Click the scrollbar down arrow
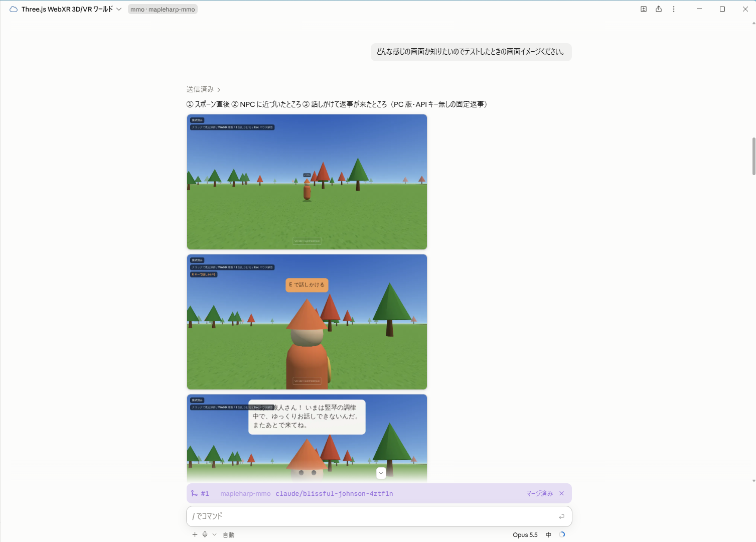756x542 pixels. click(753, 481)
